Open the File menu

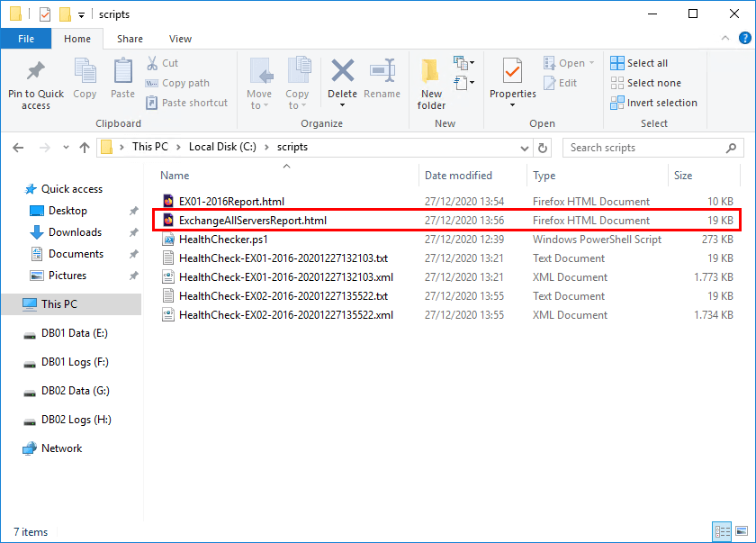click(26, 39)
